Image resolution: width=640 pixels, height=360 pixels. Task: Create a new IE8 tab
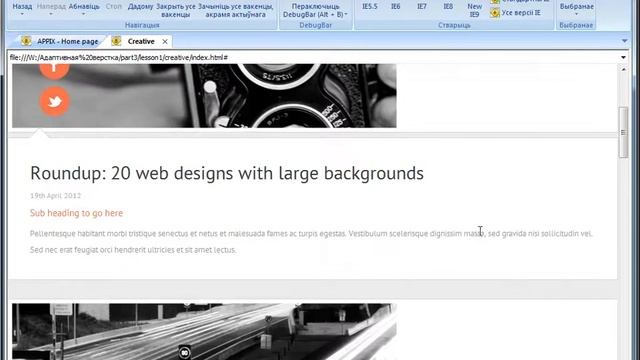[x=448, y=7]
